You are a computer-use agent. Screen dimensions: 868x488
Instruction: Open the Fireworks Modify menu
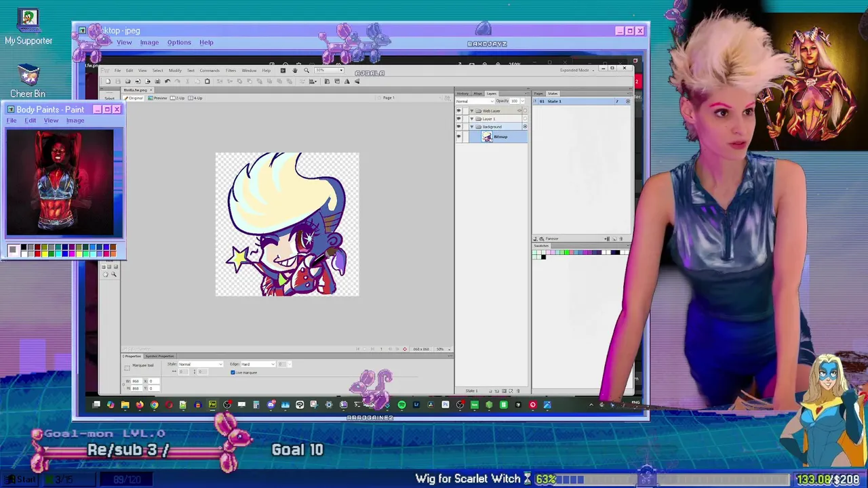(175, 70)
